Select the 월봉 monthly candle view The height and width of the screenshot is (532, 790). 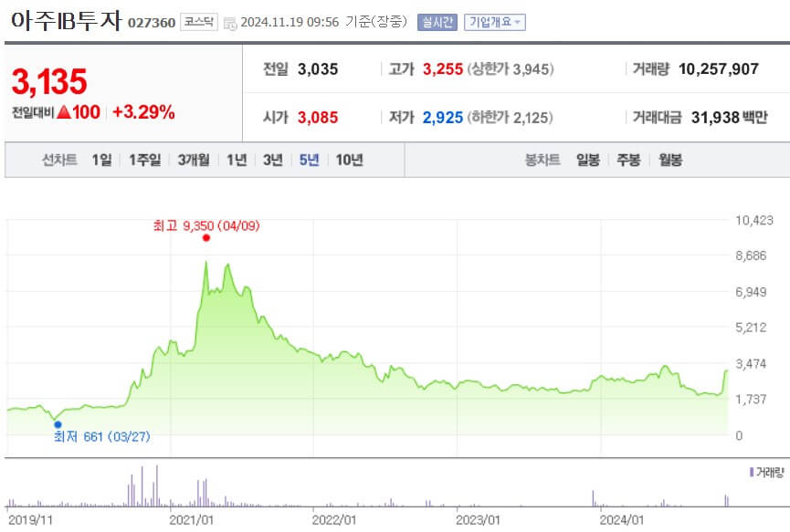672,159
